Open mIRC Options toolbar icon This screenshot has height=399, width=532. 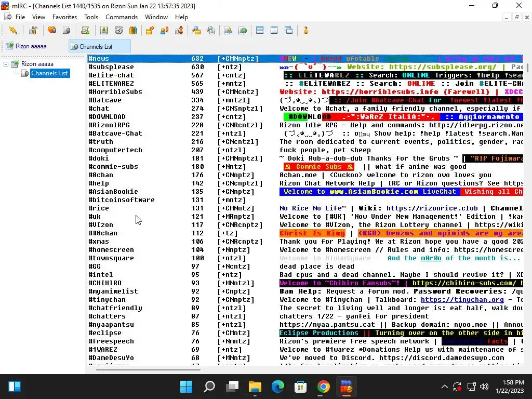[33, 31]
